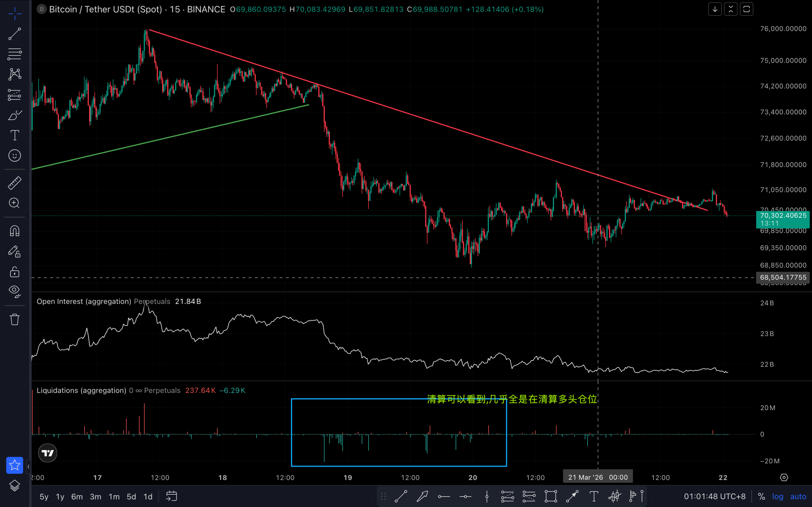This screenshot has width=812, height=507.
Task: Collapse the left drawing toolbar with chevron
Action: point(28,466)
